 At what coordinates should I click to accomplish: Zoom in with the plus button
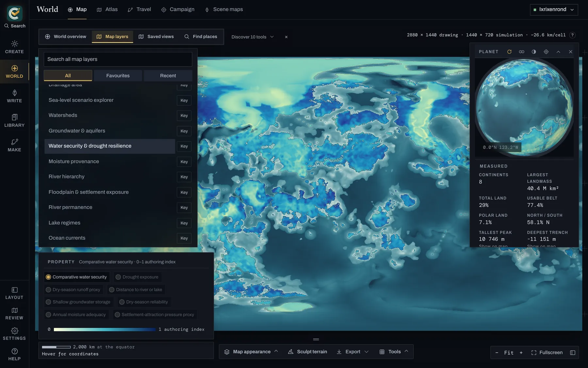tap(521, 353)
